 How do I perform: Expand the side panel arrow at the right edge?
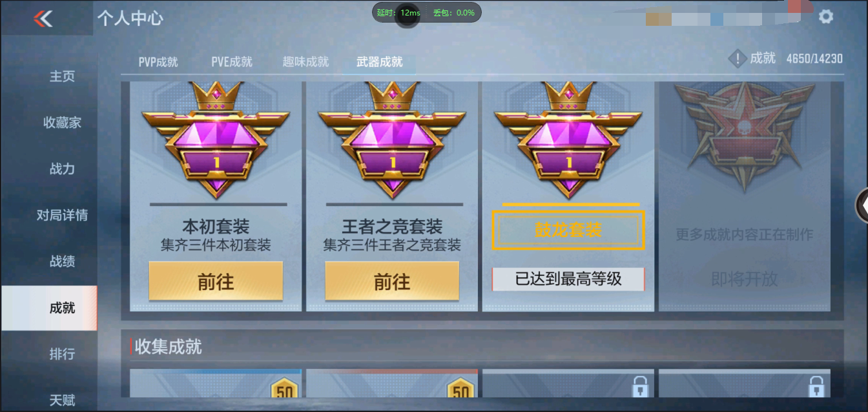pyautogui.click(x=862, y=205)
